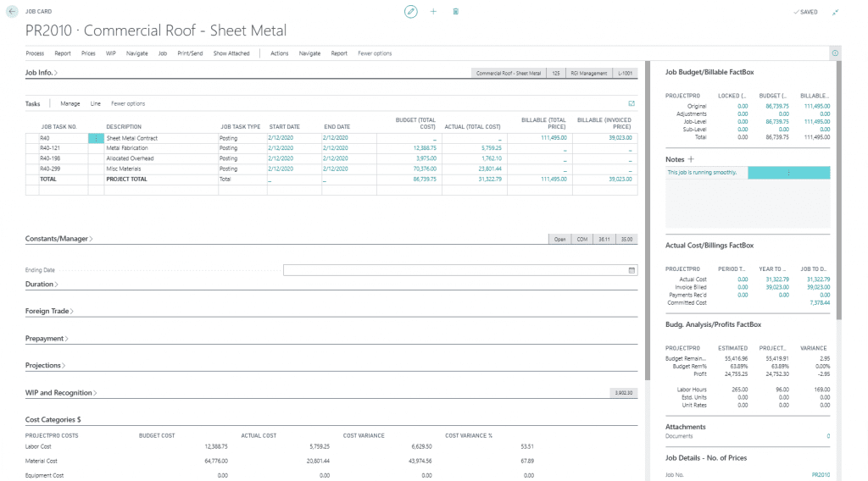Click the collapse page arrows icon beside Saved
The height and width of the screenshot is (481, 868).
(836, 12)
